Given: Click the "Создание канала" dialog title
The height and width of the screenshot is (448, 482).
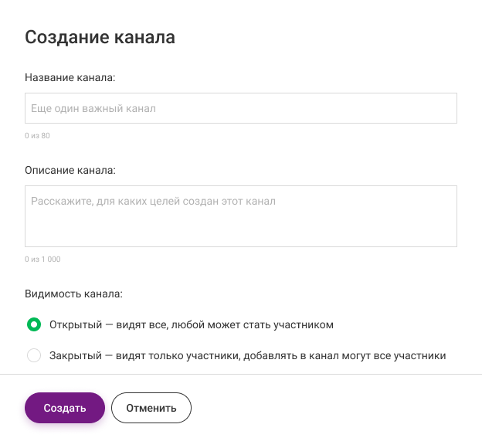Looking at the screenshot, I should pos(100,37).
